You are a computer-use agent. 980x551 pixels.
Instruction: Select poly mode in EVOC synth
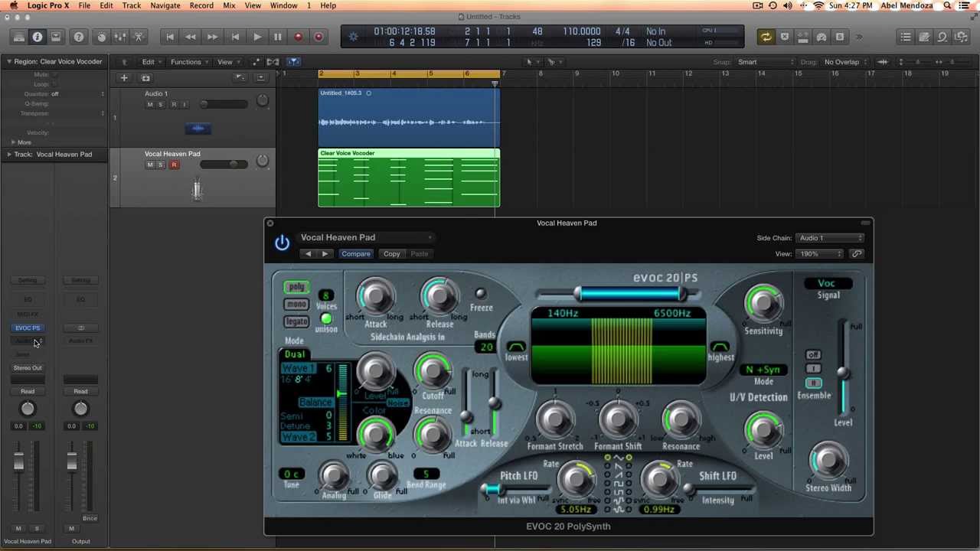(x=296, y=288)
